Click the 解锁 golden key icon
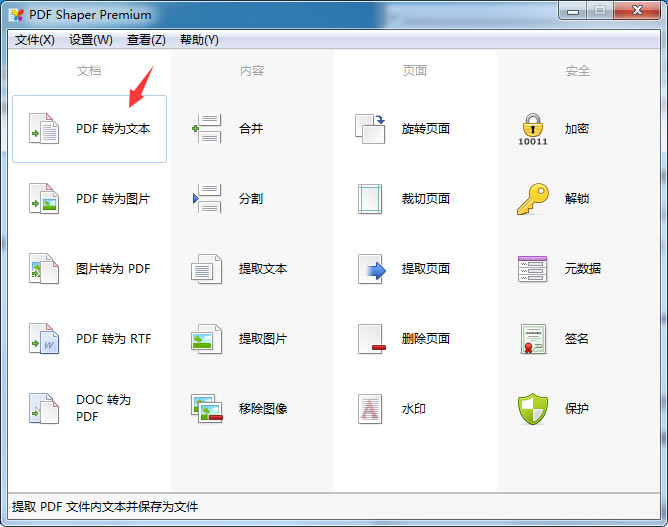668x527 pixels. [x=533, y=199]
